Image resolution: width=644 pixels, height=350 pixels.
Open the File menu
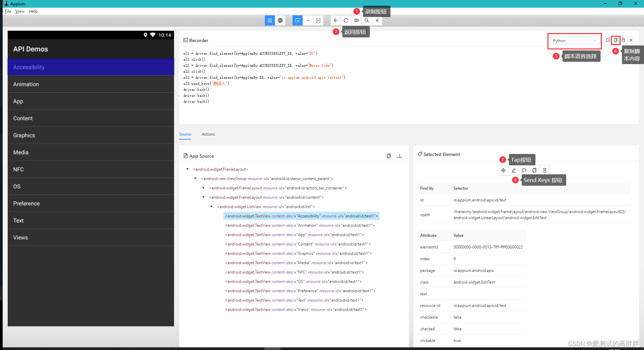click(8, 11)
